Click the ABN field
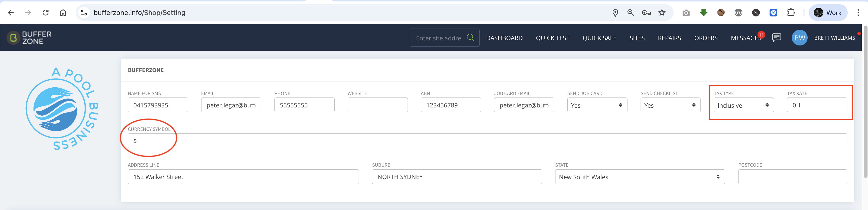The image size is (868, 210). (x=450, y=105)
